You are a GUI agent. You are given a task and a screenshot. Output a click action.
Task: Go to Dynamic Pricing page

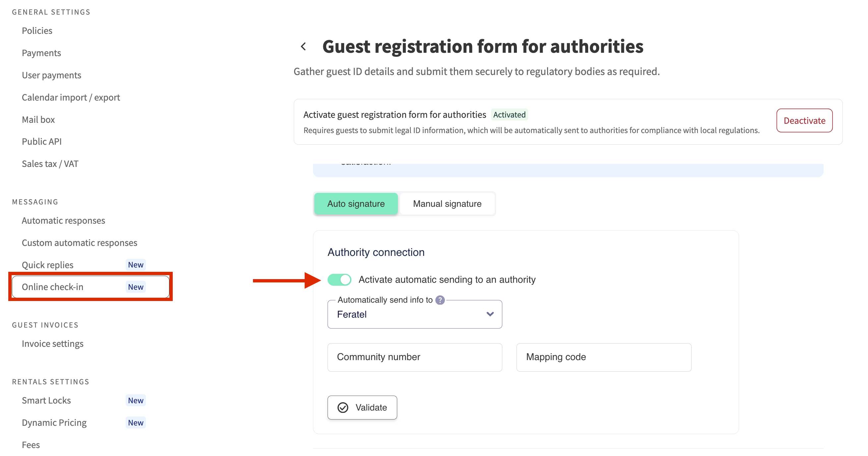(x=54, y=422)
